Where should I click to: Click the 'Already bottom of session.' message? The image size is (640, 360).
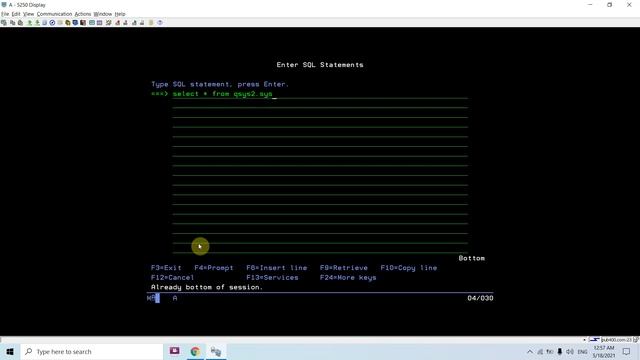[207, 287]
